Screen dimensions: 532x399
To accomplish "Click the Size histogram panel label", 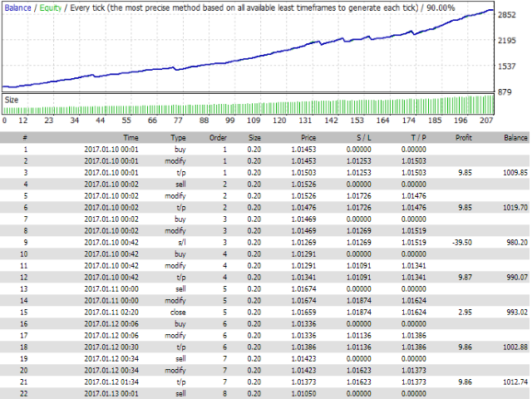I will (12, 99).
